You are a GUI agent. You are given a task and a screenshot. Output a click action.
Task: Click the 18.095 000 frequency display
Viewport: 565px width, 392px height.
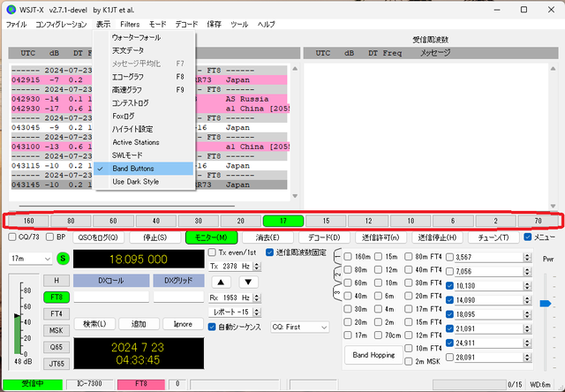139,259
